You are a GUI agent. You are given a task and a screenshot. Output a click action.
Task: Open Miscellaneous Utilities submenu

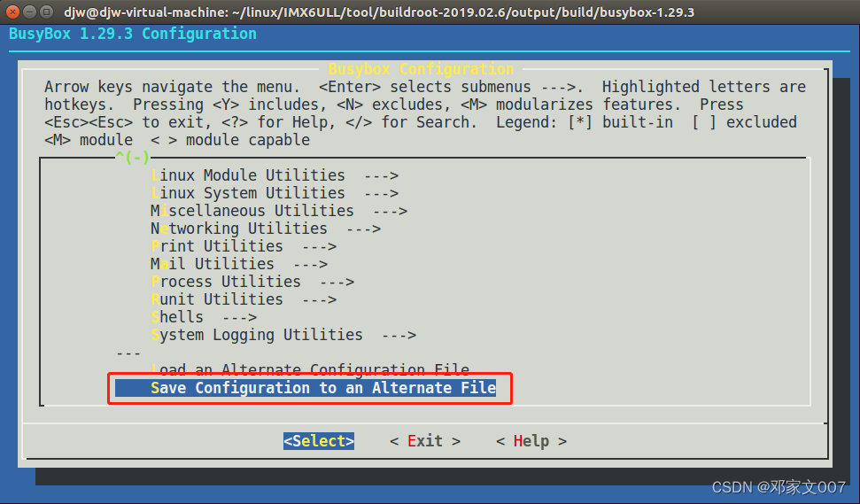click(x=279, y=211)
